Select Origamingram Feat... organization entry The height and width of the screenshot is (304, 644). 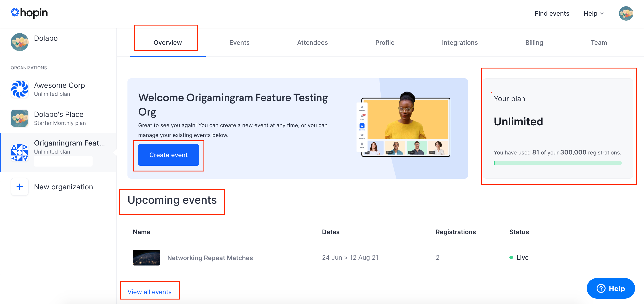coord(59,152)
